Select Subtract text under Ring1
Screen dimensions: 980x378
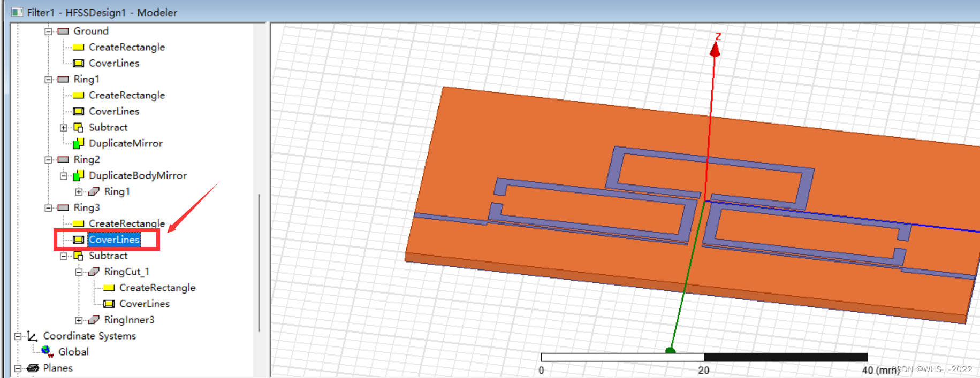108,127
